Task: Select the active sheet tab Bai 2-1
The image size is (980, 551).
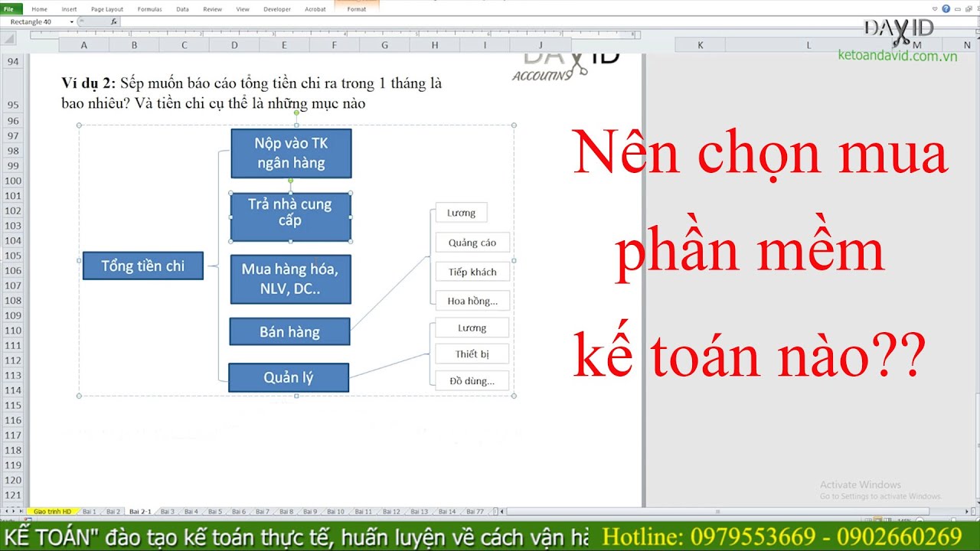Action: coord(140,511)
